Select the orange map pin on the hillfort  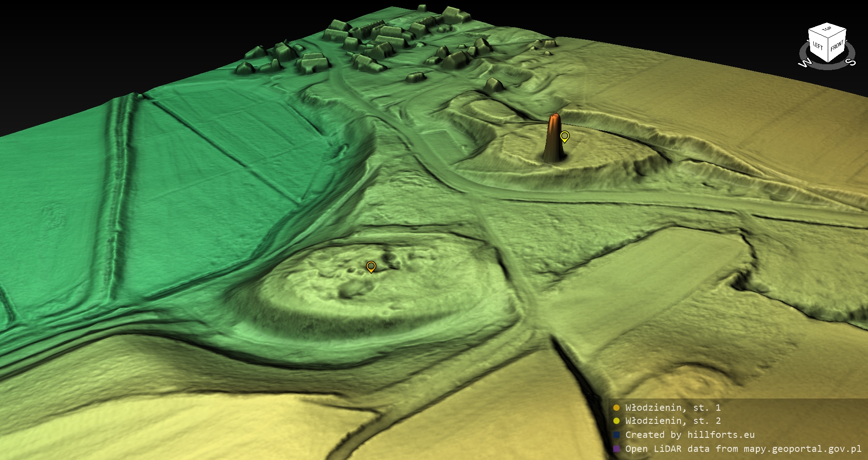coord(371,266)
